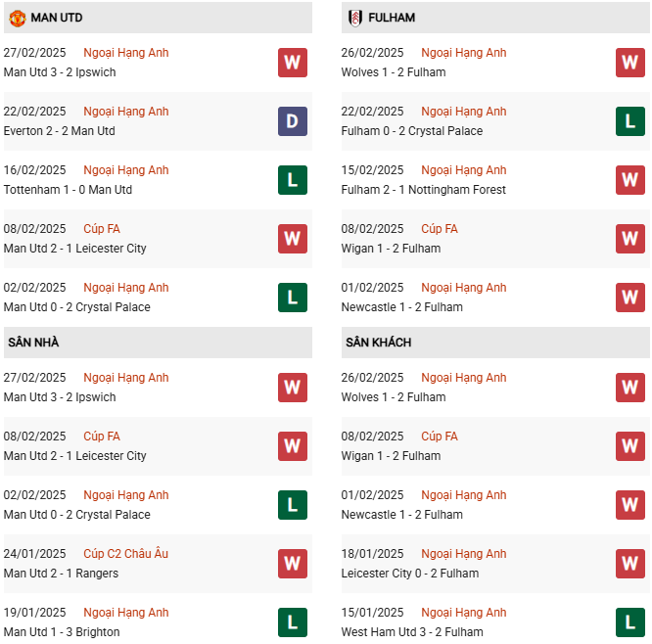Click the Fulham club crest
Image resolution: width=652 pixels, height=644 pixels.
354,18
